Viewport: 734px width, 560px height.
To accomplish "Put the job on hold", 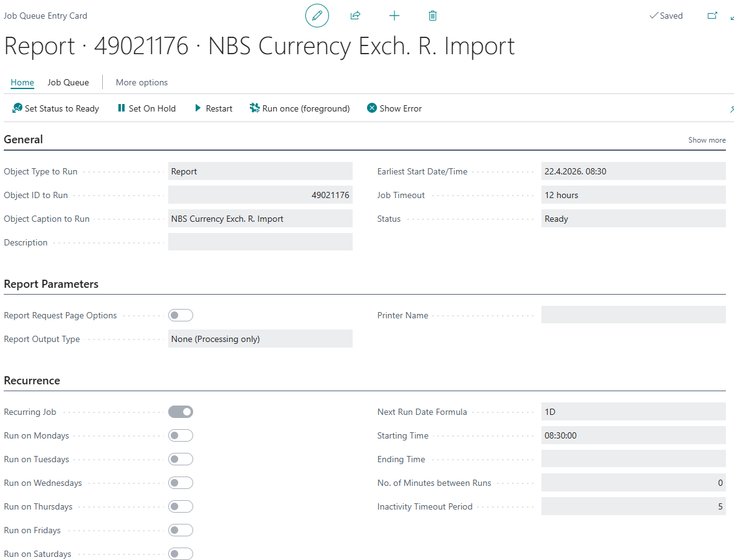I will point(146,108).
